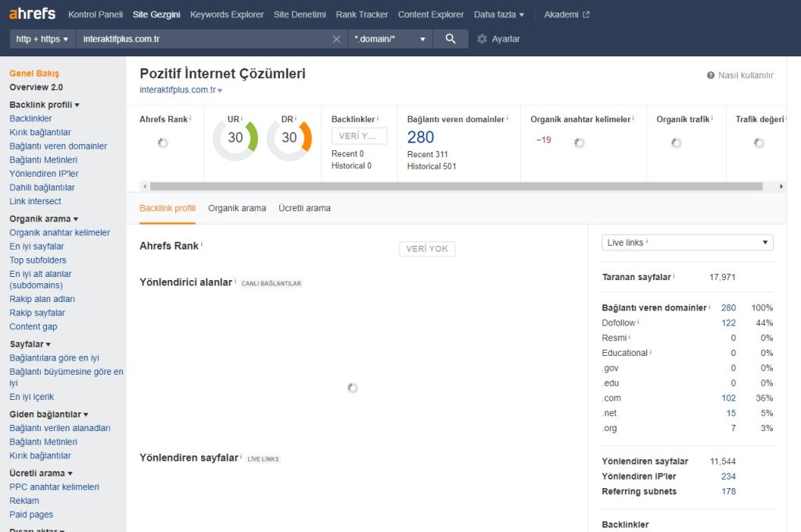Click Referring subnets count 178
Image resolution: width=801 pixels, height=532 pixels.
[728, 491]
